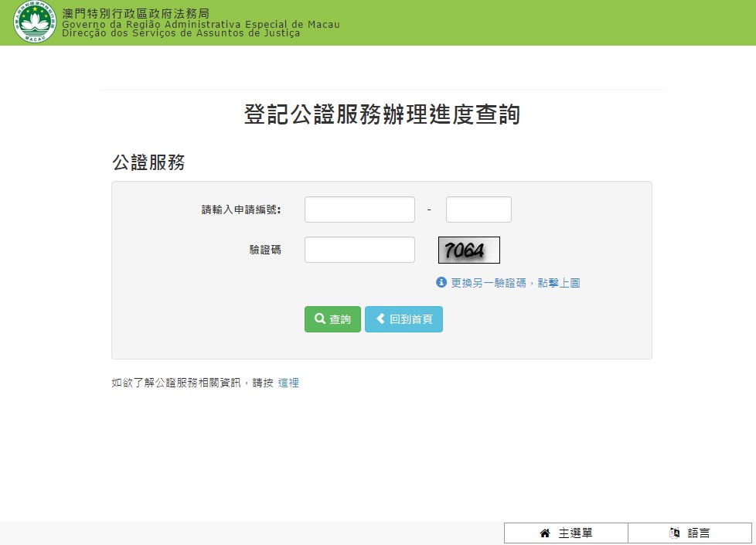The image size is (756, 545).
Task: Click the blue info icon beside 更換另一驗證碼
Action: click(x=441, y=283)
